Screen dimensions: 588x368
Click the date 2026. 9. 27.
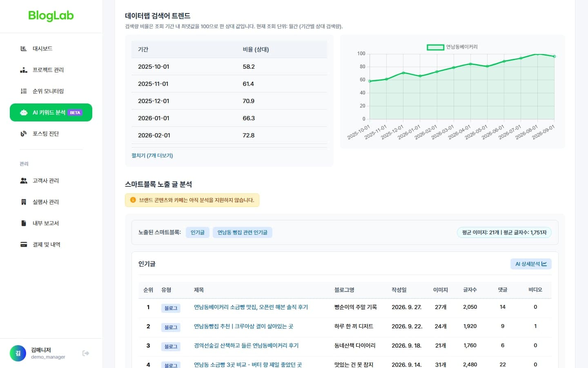click(x=406, y=307)
